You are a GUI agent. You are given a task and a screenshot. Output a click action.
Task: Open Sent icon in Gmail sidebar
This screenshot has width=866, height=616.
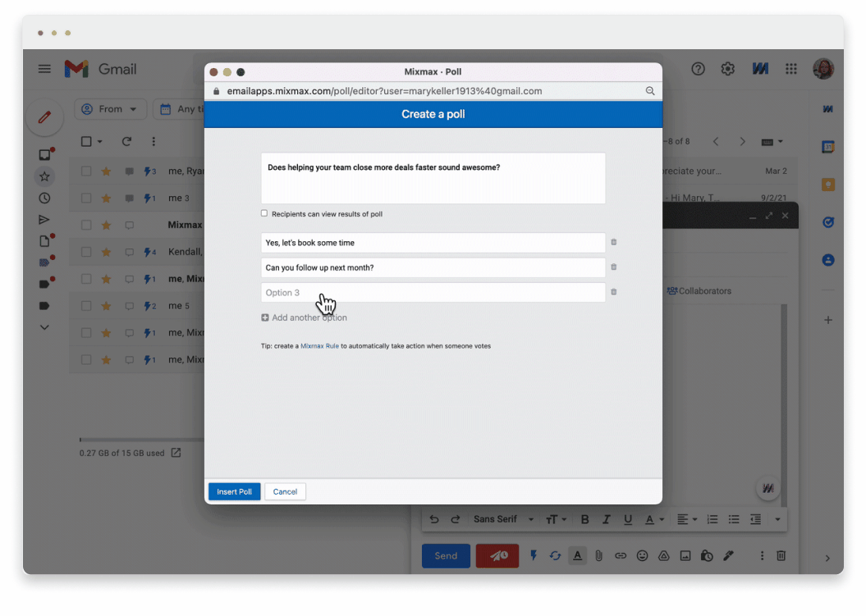point(44,220)
